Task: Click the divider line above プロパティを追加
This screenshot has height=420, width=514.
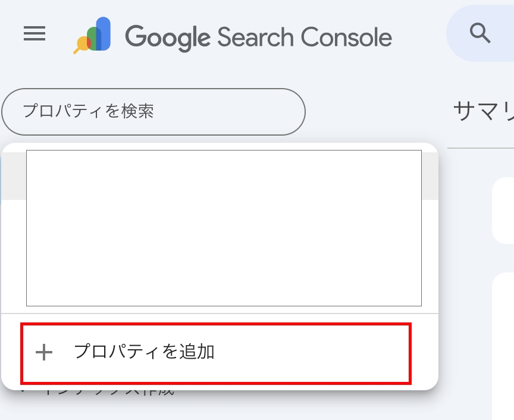Action: pos(220,314)
